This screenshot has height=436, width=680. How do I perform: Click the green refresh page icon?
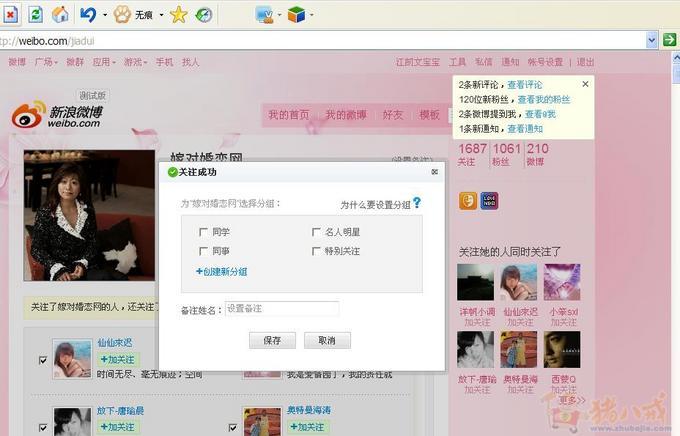coord(35,14)
